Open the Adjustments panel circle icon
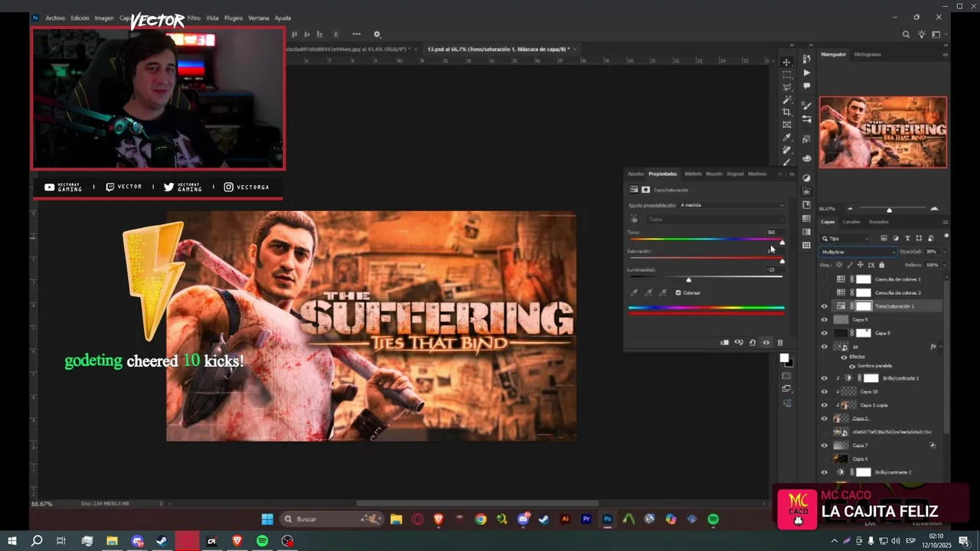 tap(806, 178)
